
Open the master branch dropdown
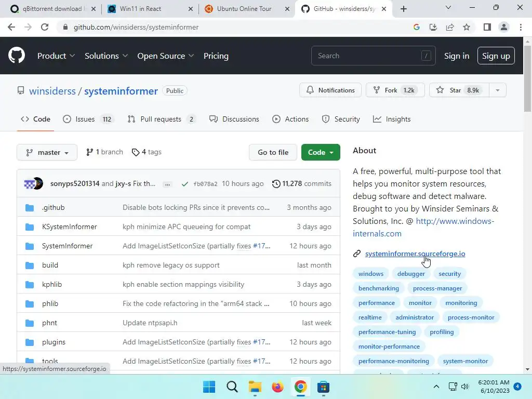click(x=47, y=152)
